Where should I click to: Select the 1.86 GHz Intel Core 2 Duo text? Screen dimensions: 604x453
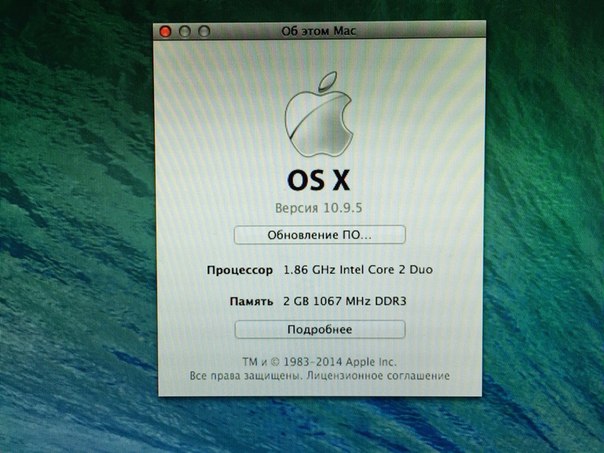point(358,270)
